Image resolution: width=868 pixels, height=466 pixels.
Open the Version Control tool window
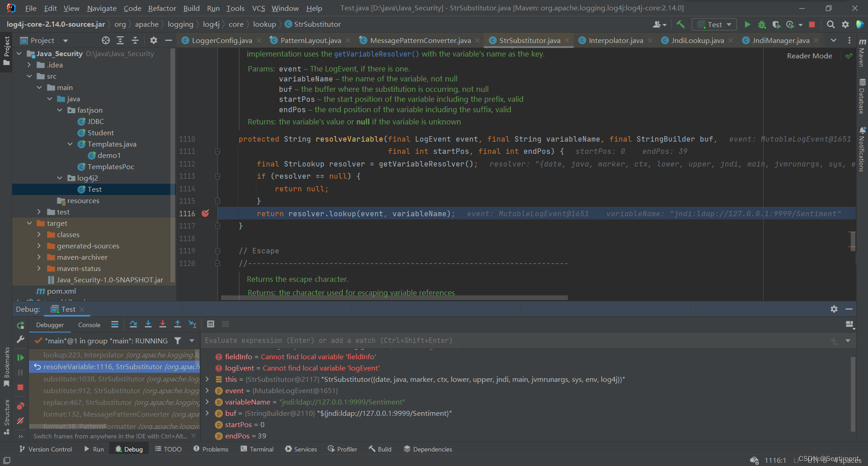(45, 449)
